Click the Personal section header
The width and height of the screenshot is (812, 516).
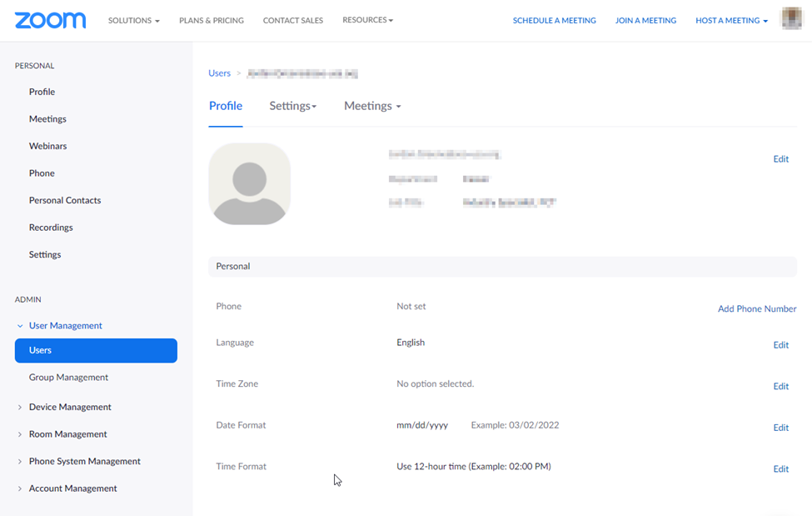[x=502, y=266]
